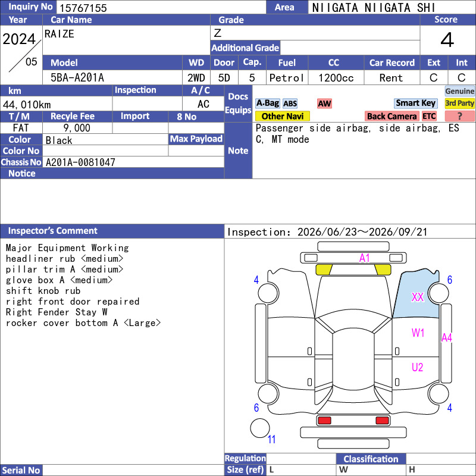476x476 pixels.
Task: Click the A4 mark on rocker panel
Action: point(447,337)
